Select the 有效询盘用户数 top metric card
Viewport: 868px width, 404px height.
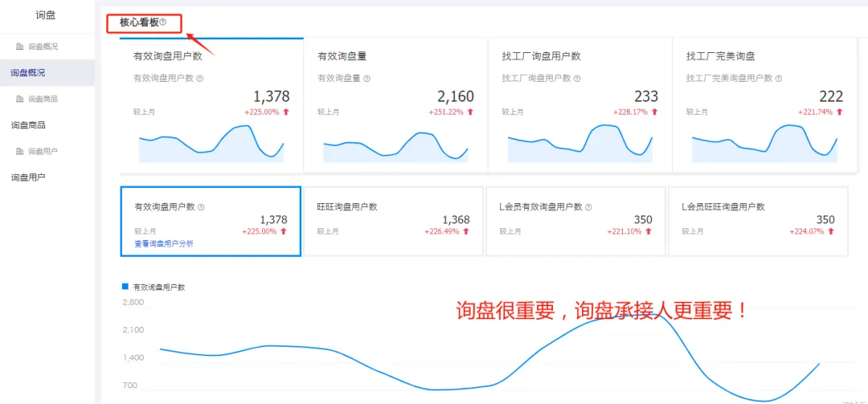click(x=211, y=105)
